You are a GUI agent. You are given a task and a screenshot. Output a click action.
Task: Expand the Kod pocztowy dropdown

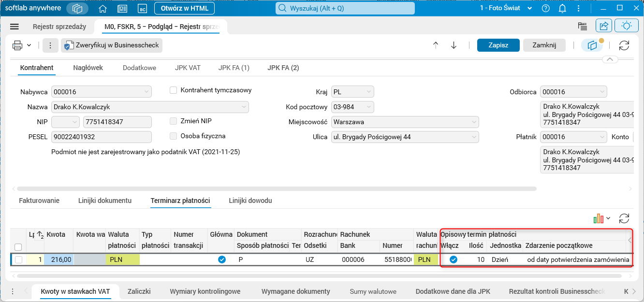point(368,107)
